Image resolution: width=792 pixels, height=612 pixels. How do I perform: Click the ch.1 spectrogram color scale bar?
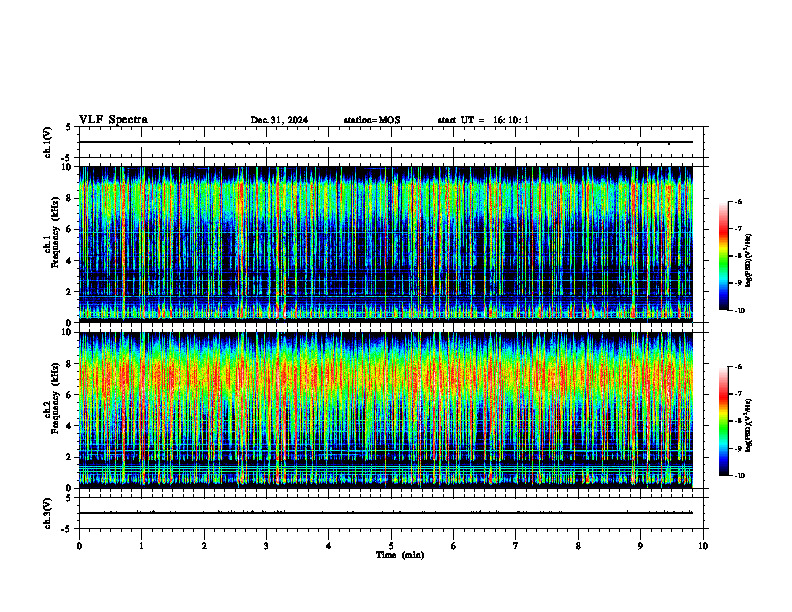pos(724,256)
